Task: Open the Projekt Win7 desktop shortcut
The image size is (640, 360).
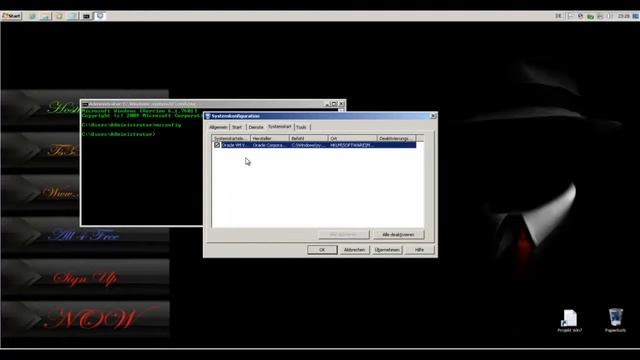Action: click(570, 321)
